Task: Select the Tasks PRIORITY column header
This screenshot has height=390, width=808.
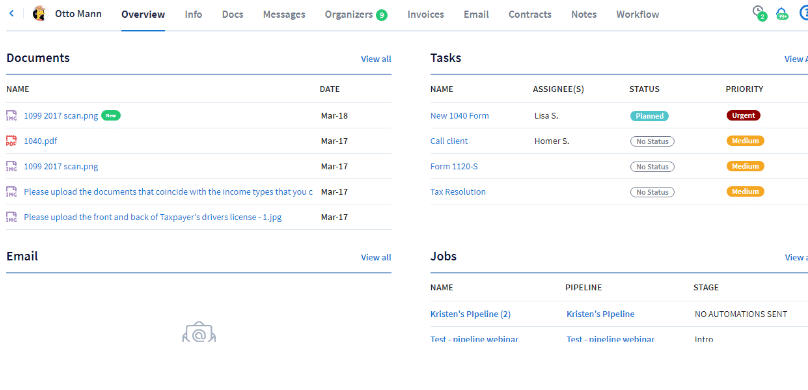Action: pos(744,89)
